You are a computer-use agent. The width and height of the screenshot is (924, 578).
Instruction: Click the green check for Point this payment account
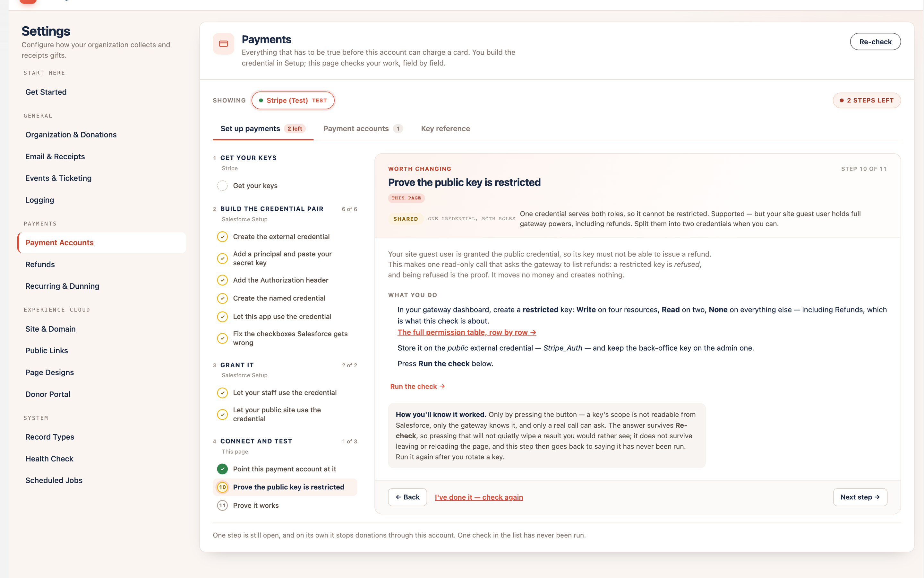pos(222,469)
